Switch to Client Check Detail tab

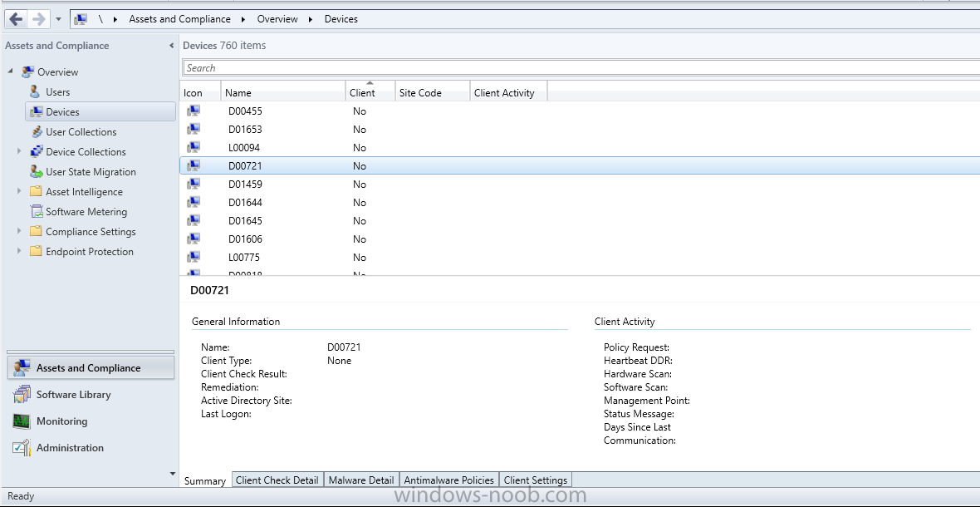pos(277,480)
